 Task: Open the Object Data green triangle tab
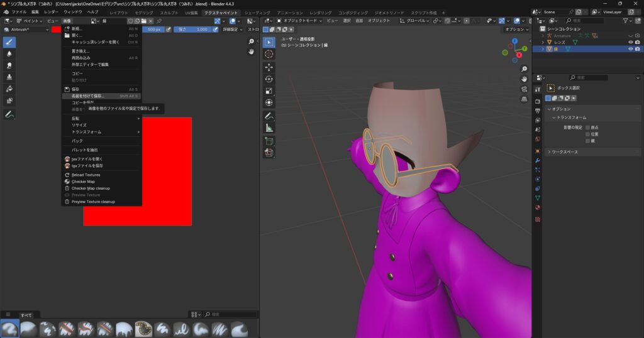[x=538, y=198]
